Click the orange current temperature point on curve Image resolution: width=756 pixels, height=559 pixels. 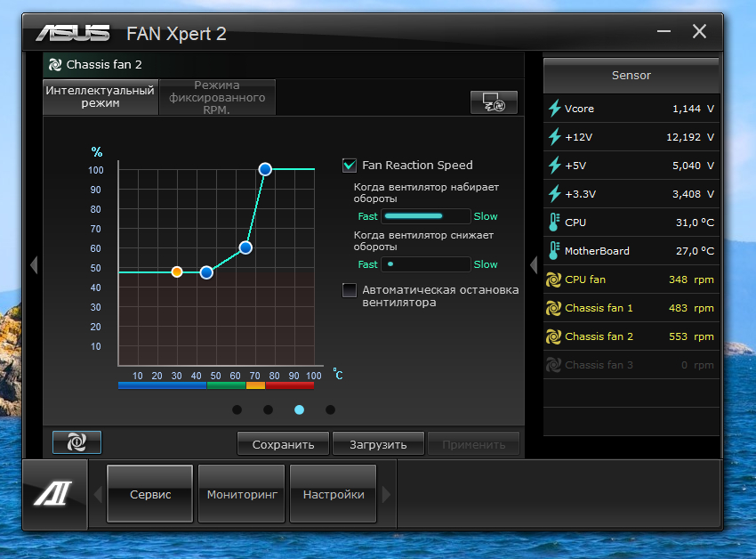click(177, 271)
